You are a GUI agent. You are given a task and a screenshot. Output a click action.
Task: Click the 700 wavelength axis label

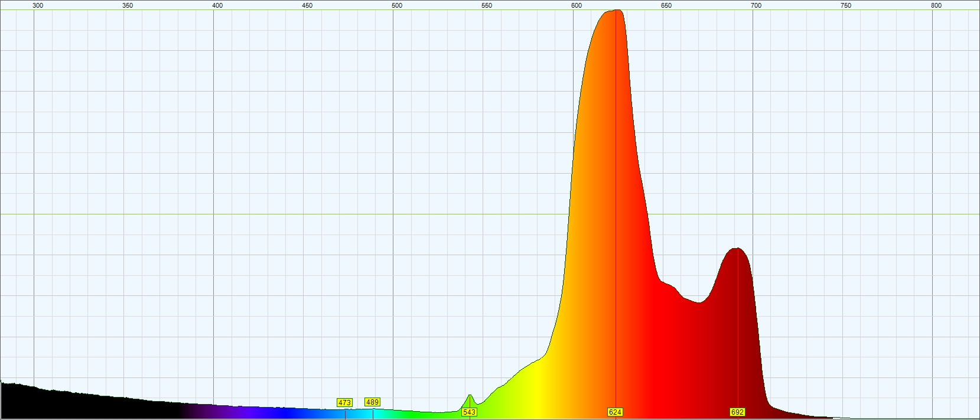(756, 5)
